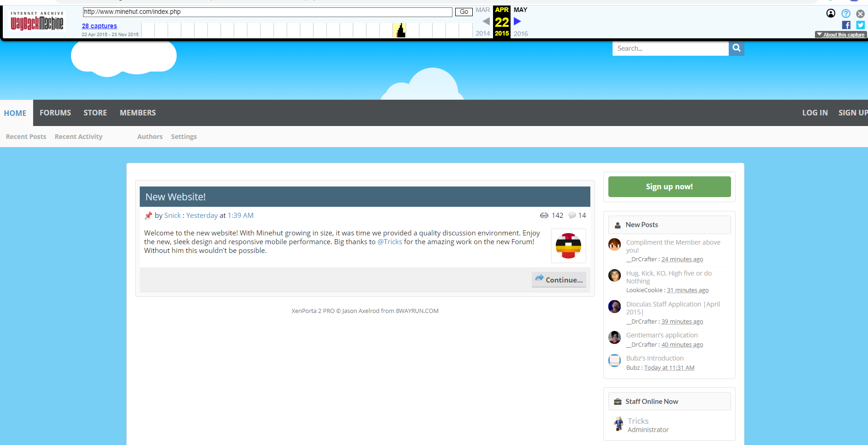Click the Staff Online Now briefcase icon
Image resolution: width=868 pixels, height=445 pixels.
click(618, 402)
